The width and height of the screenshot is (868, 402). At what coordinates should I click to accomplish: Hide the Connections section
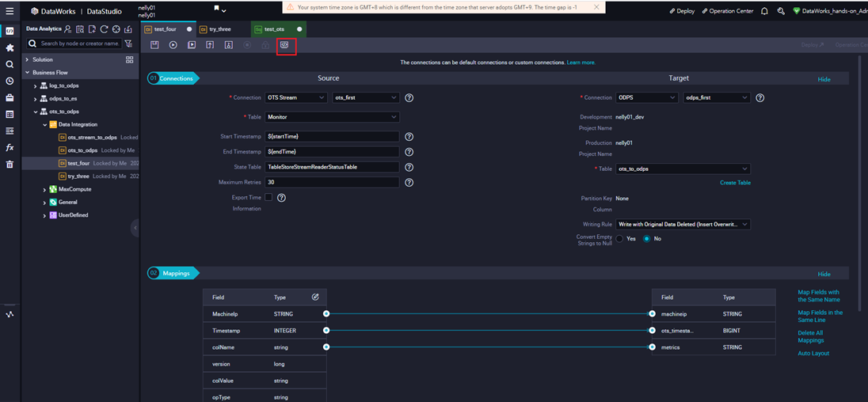click(x=824, y=80)
